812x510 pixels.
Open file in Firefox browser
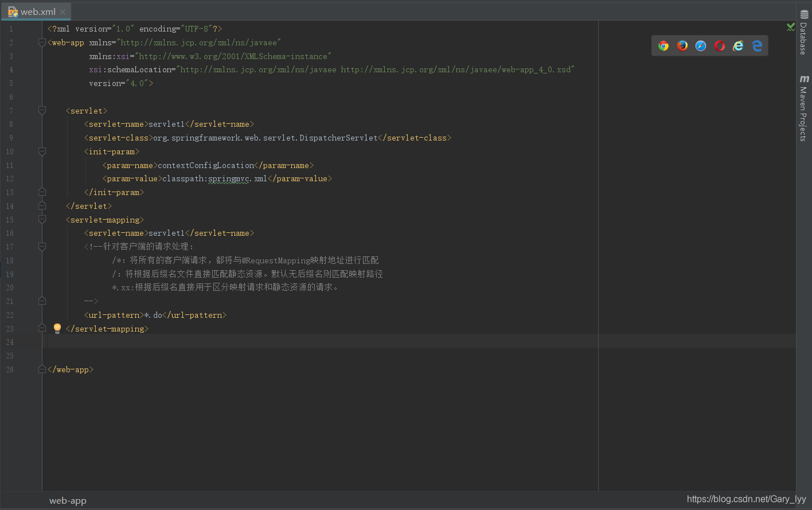pos(682,46)
